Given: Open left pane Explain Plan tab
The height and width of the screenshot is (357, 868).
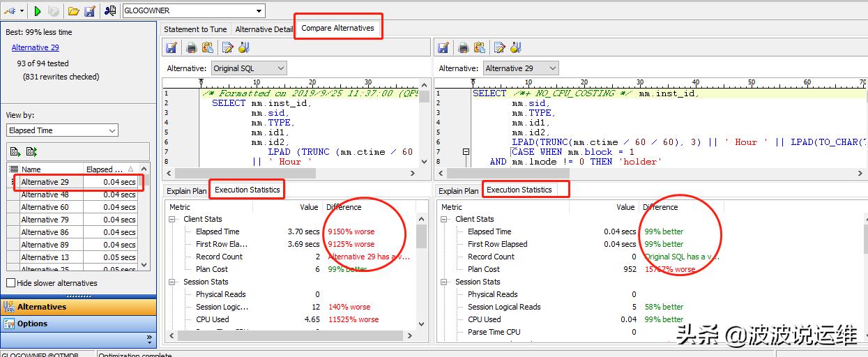Looking at the screenshot, I should point(186,190).
